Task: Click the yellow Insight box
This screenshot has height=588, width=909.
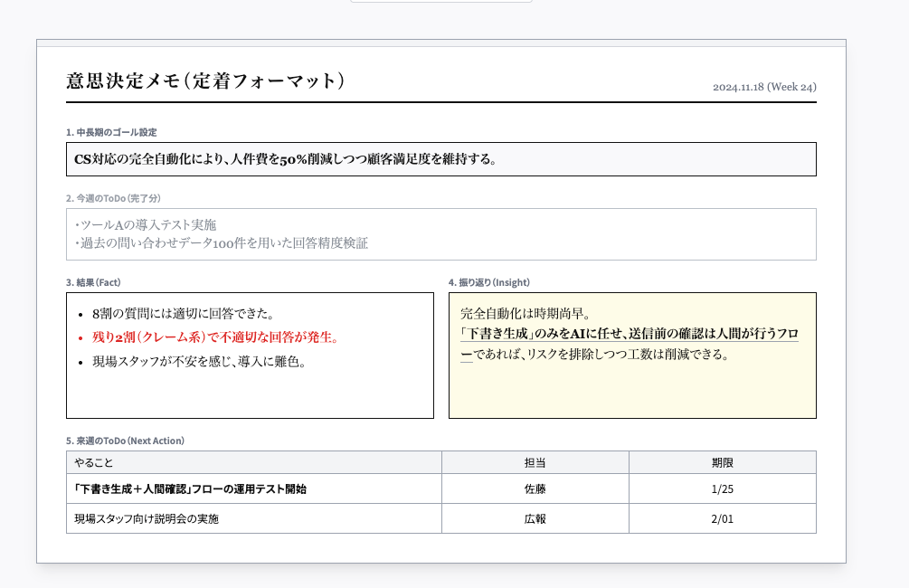Action: [631, 355]
